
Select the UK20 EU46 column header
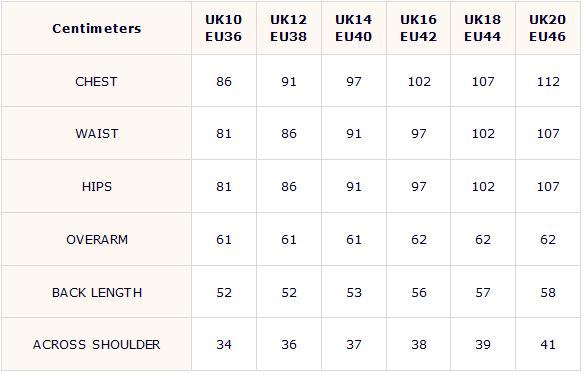coord(548,28)
